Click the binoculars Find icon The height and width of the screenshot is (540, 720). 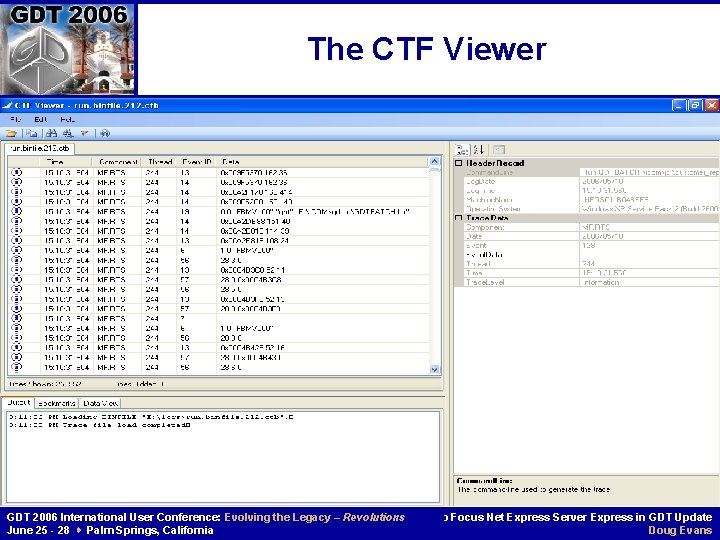pyautogui.click(x=51, y=134)
